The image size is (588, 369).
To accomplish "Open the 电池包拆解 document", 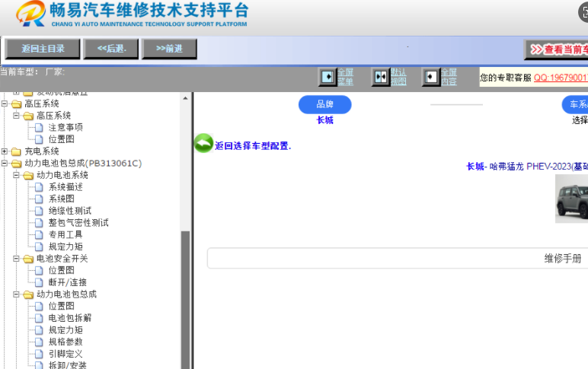I will [x=70, y=318].
